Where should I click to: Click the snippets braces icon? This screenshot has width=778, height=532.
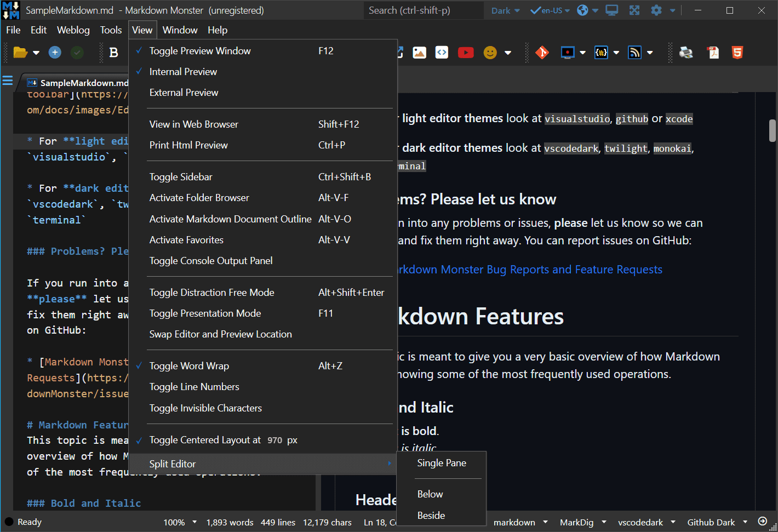coord(602,53)
